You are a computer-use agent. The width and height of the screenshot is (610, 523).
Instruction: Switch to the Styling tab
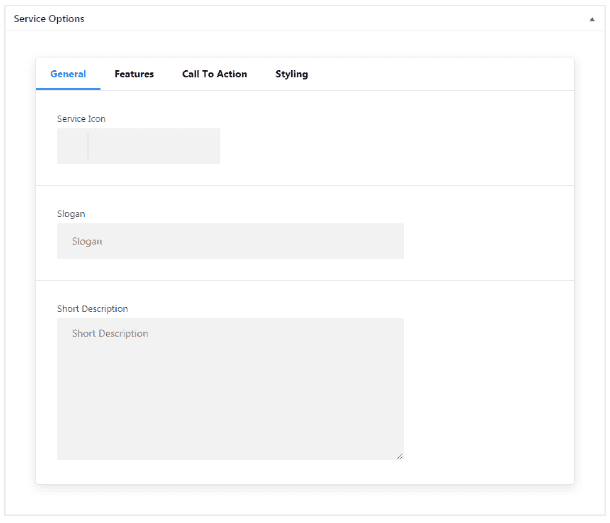291,74
